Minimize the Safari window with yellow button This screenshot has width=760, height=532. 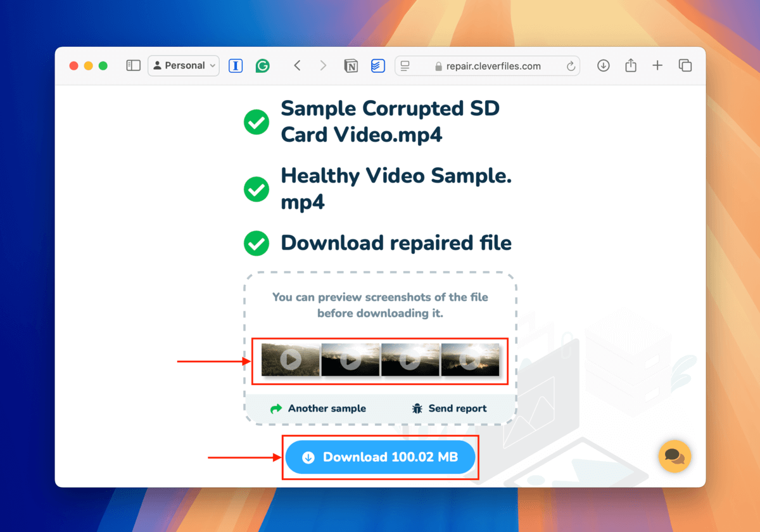pos(89,66)
